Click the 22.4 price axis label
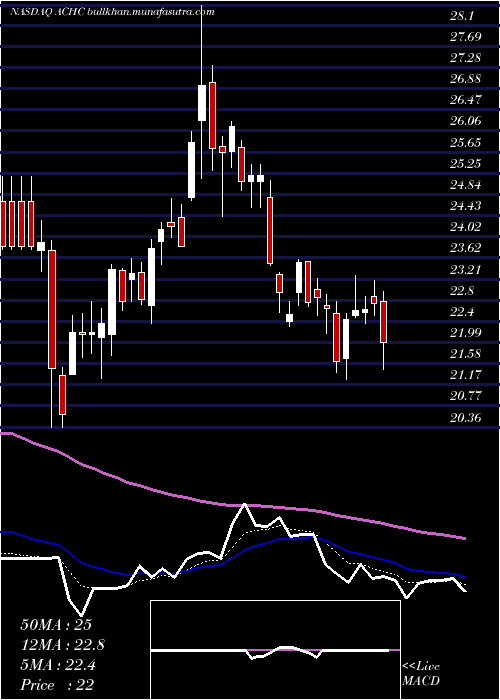 coord(462,312)
